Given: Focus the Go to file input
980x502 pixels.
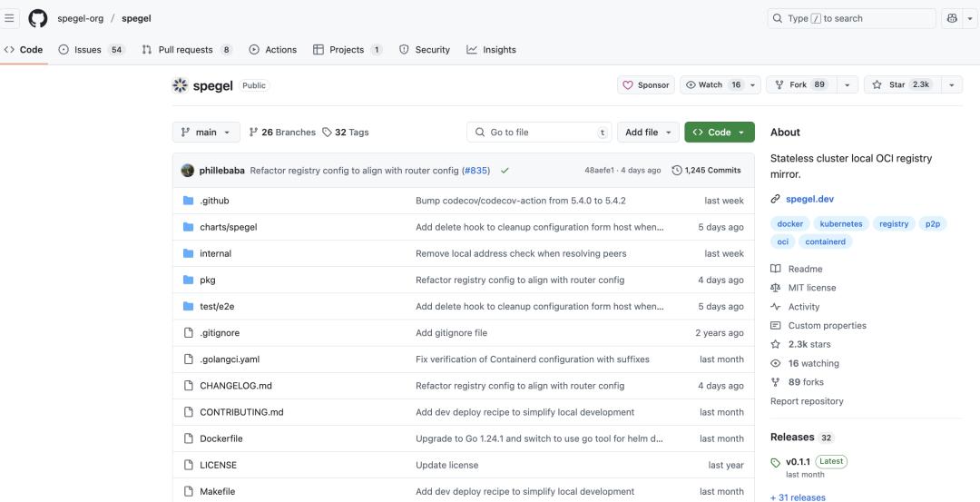Looking at the screenshot, I should (x=540, y=132).
